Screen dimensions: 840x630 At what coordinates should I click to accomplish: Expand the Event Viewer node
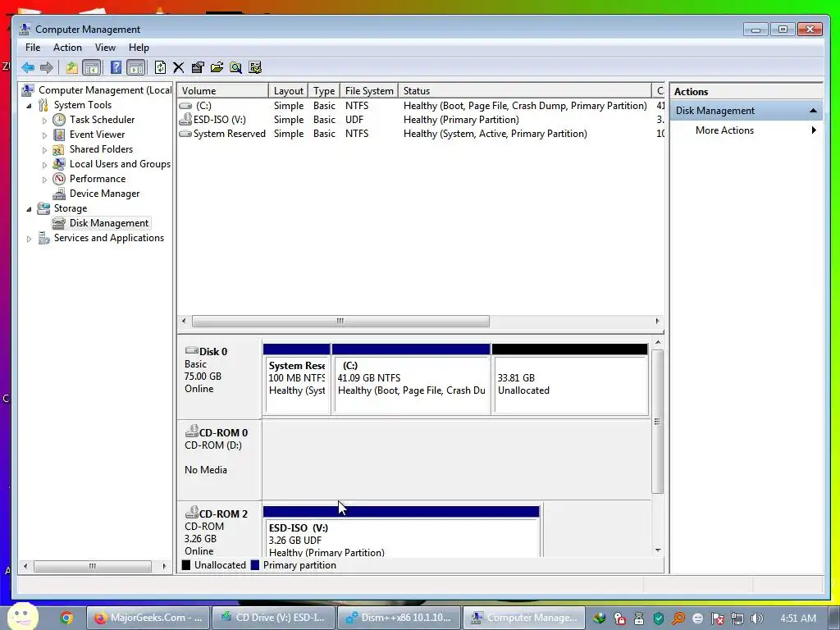[44, 135]
